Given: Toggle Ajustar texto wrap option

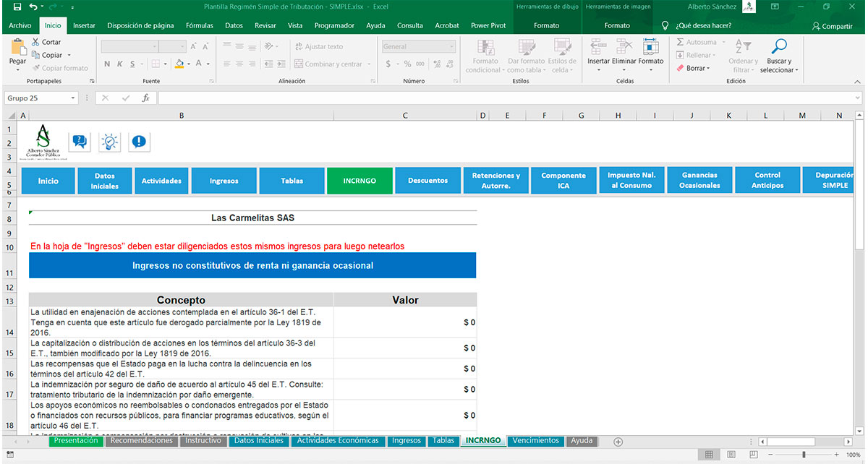Looking at the screenshot, I should 319,46.
